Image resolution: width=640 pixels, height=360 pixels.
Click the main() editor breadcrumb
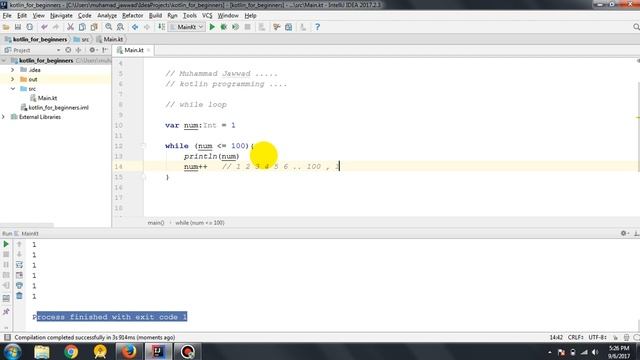(156, 222)
